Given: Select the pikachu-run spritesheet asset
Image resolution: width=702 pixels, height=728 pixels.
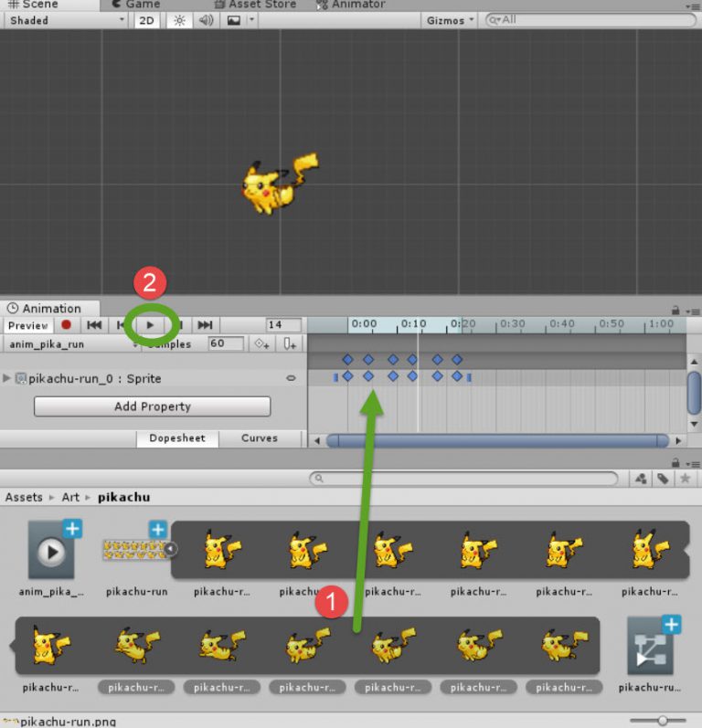Looking at the screenshot, I should [x=136, y=557].
